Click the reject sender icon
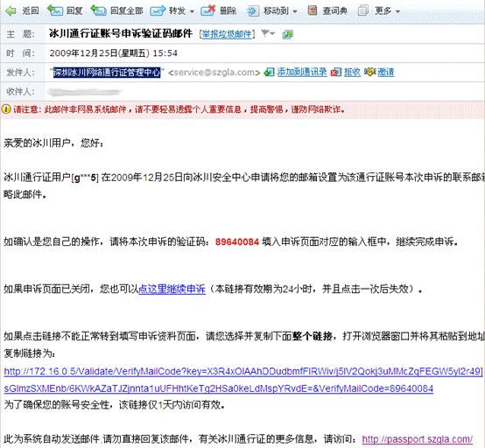The height and width of the screenshot is (448, 485). [x=336, y=73]
